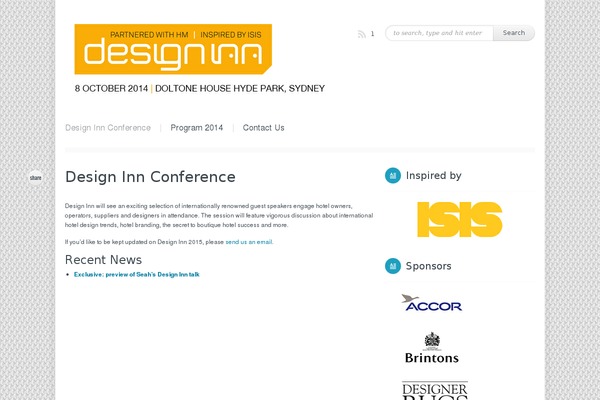Screen dimensions: 600x400
Task: Open the Program 2014 menu item
Action: tap(197, 128)
